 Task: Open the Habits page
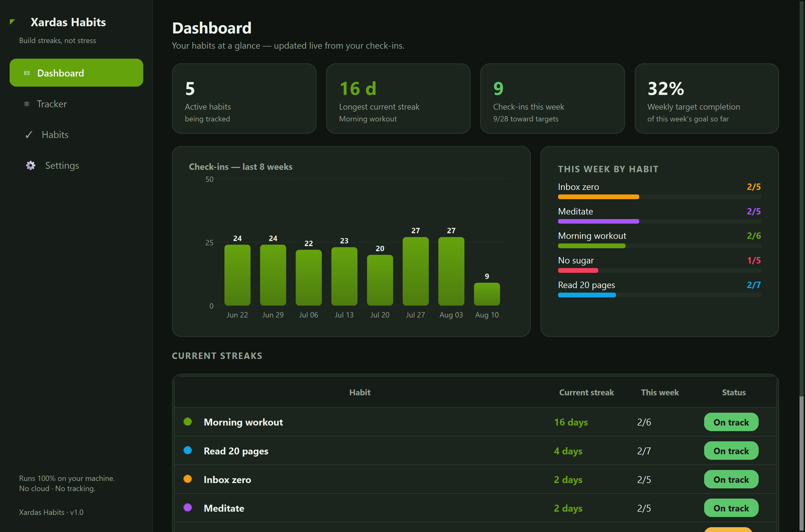coord(76,135)
